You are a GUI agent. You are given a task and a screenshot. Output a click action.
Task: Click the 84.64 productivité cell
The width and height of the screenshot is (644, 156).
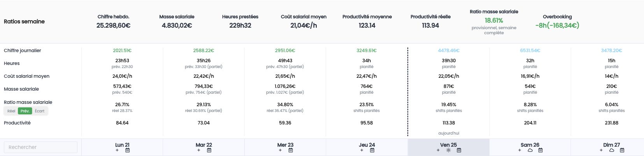coord(122,123)
